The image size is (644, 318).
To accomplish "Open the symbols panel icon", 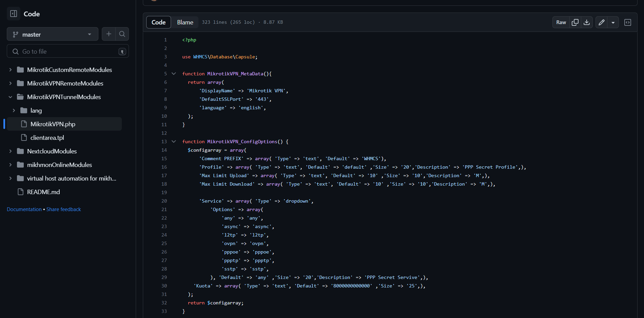I will (628, 22).
